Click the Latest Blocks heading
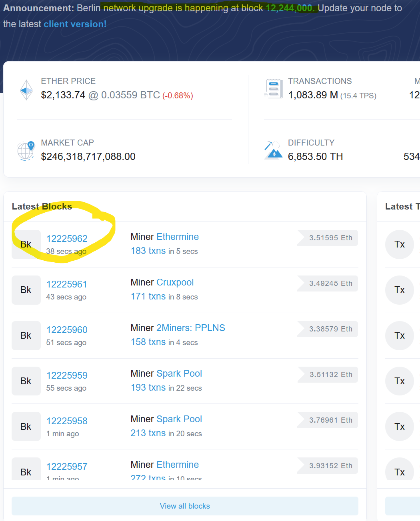The height and width of the screenshot is (521, 420). [x=42, y=206]
